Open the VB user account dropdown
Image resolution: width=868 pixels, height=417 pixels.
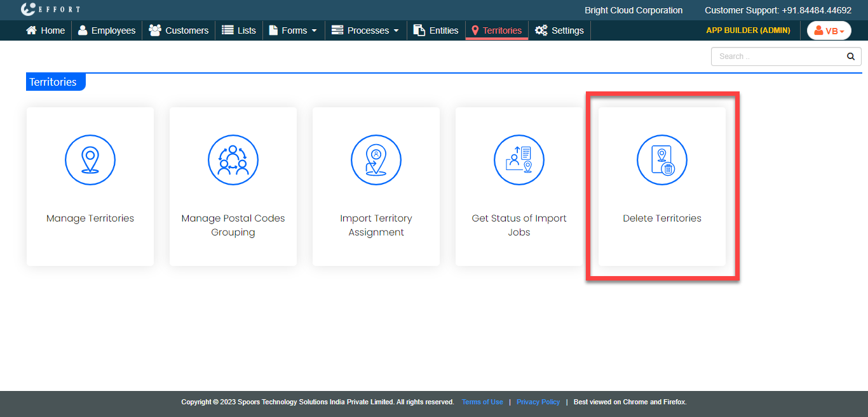click(829, 30)
